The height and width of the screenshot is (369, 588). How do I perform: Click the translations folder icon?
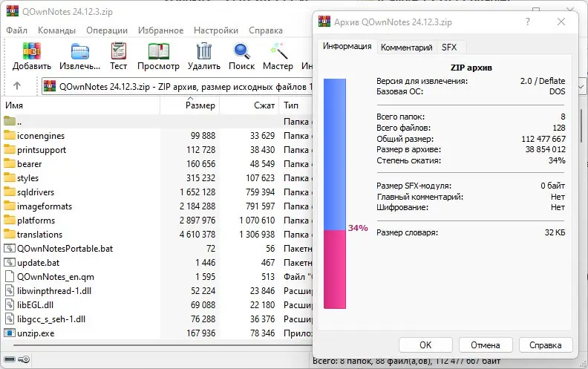[x=10, y=234]
